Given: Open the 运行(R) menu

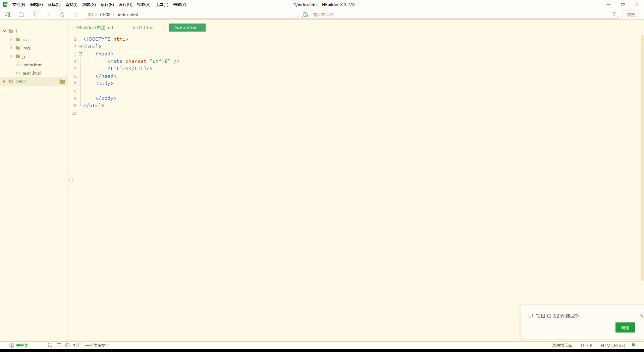Looking at the screenshot, I should (x=107, y=5).
